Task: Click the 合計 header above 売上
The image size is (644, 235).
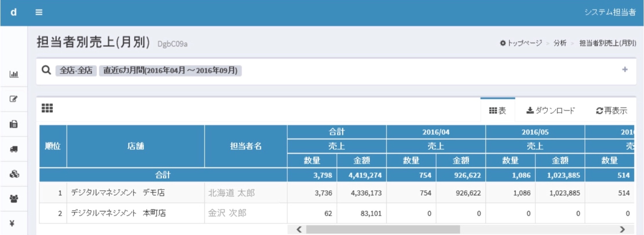Action: tap(336, 132)
